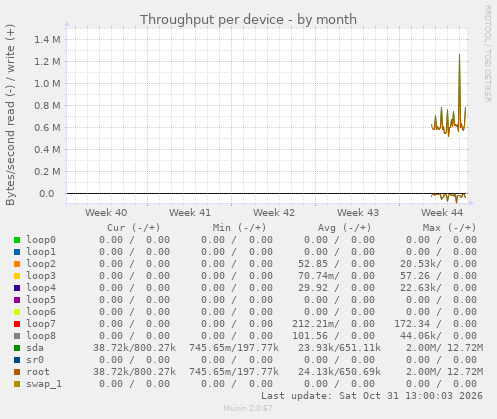Click the loop3 Avg read value 70.74m

[316, 276]
